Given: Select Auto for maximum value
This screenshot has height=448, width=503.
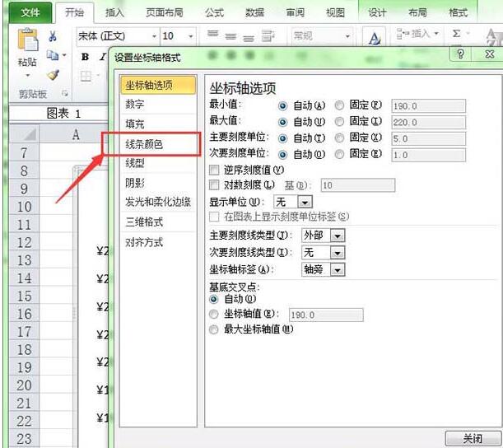Looking at the screenshot, I should [x=282, y=122].
